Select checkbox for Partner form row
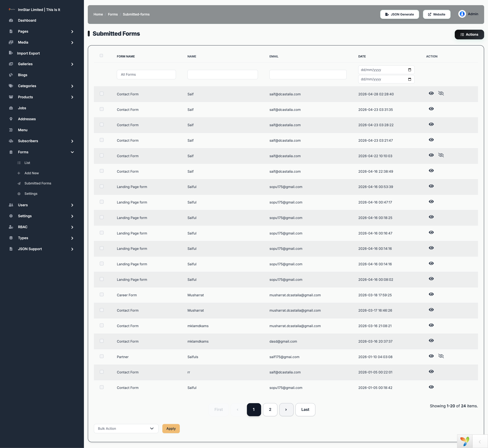 [102, 356]
